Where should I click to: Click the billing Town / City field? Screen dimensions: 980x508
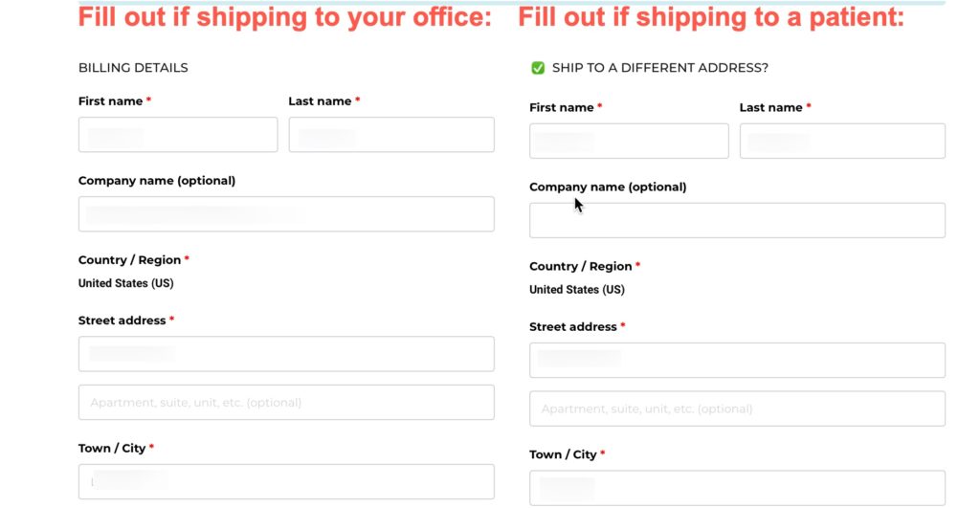point(286,482)
